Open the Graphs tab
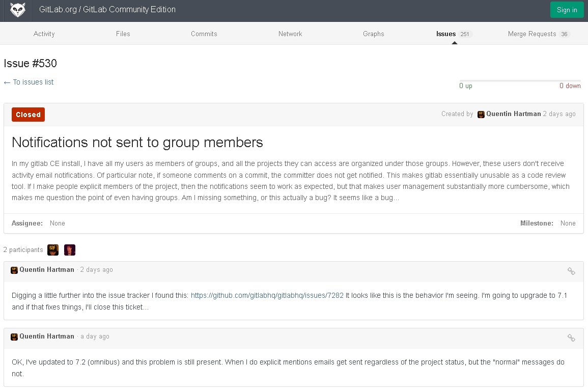The image size is (588, 392). point(374,34)
